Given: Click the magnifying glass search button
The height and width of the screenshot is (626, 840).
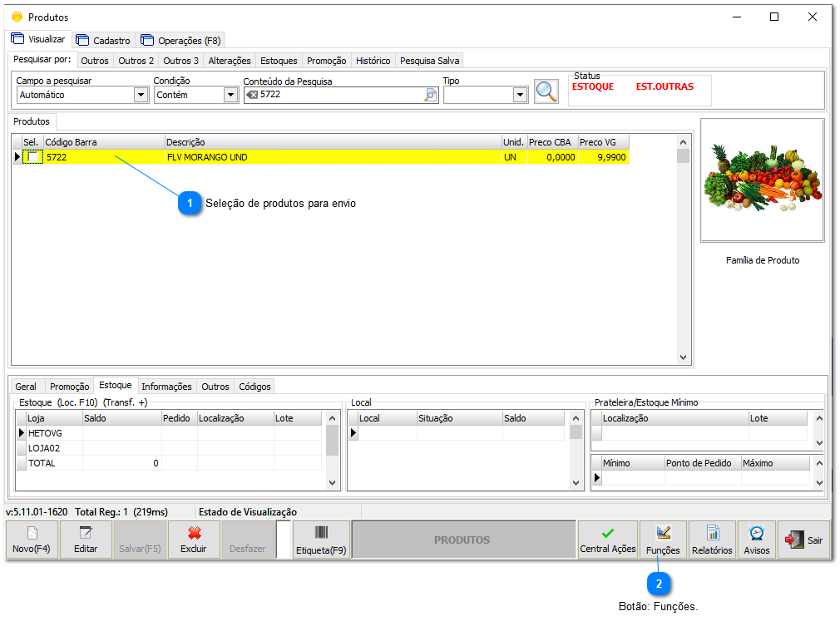Looking at the screenshot, I should pos(546,91).
